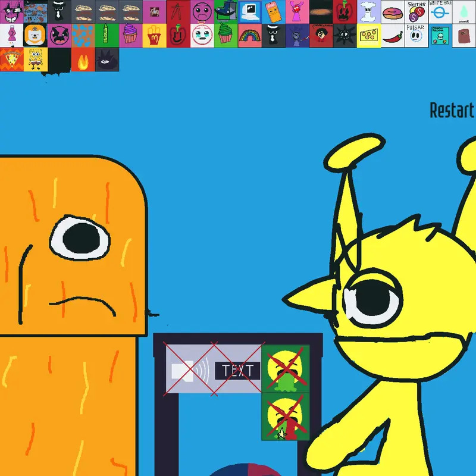Choose the blue tile with cookies
The image size is (476, 476).
coord(36,12)
